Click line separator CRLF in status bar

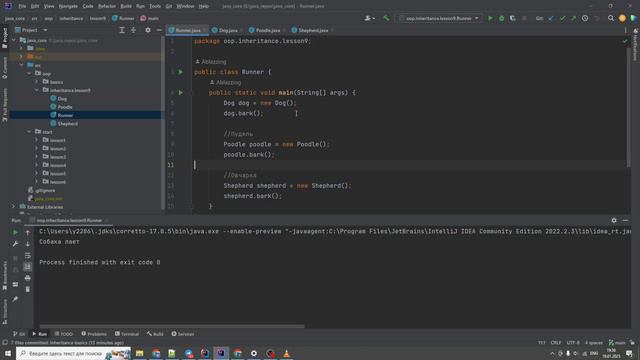556,342
